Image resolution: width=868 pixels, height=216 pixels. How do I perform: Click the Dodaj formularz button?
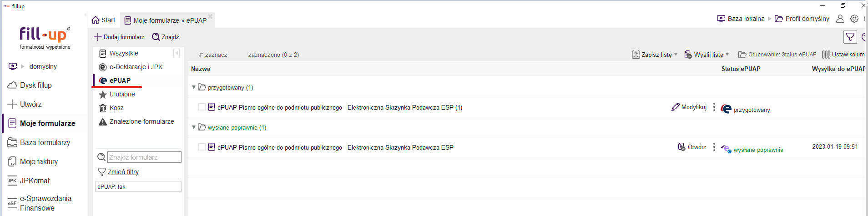[x=119, y=37]
